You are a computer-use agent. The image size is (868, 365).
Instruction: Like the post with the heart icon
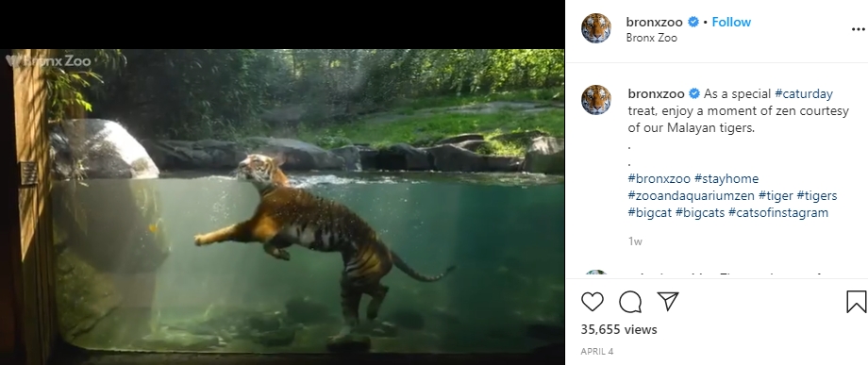pos(593,302)
